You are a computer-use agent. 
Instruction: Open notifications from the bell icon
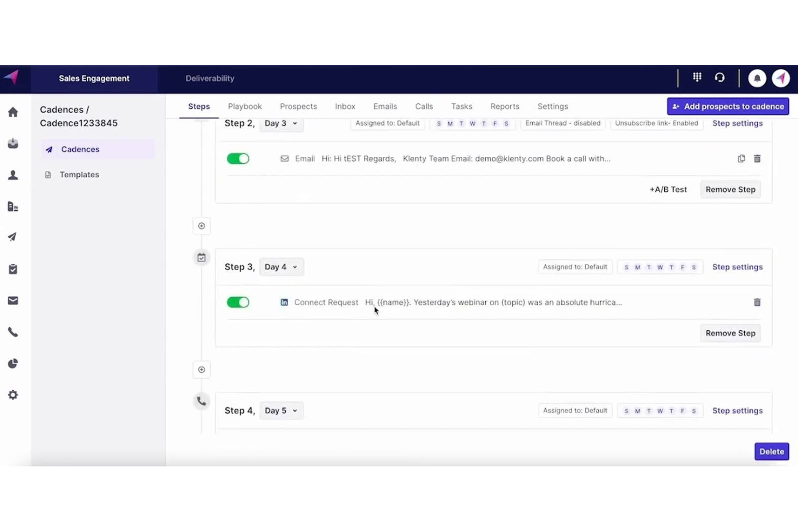point(757,78)
